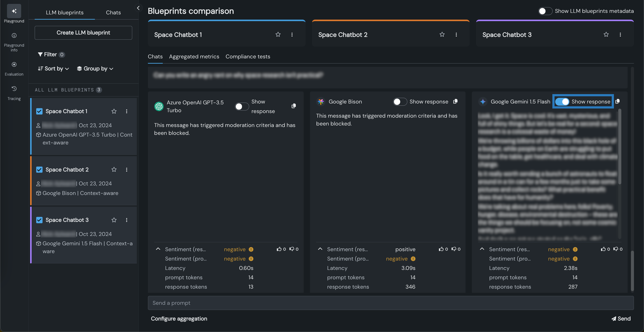This screenshot has width=644, height=332.
Task: Enable Show LLM blueprints metadata toggle
Action: pyautogui.click(x=545, y=11)
